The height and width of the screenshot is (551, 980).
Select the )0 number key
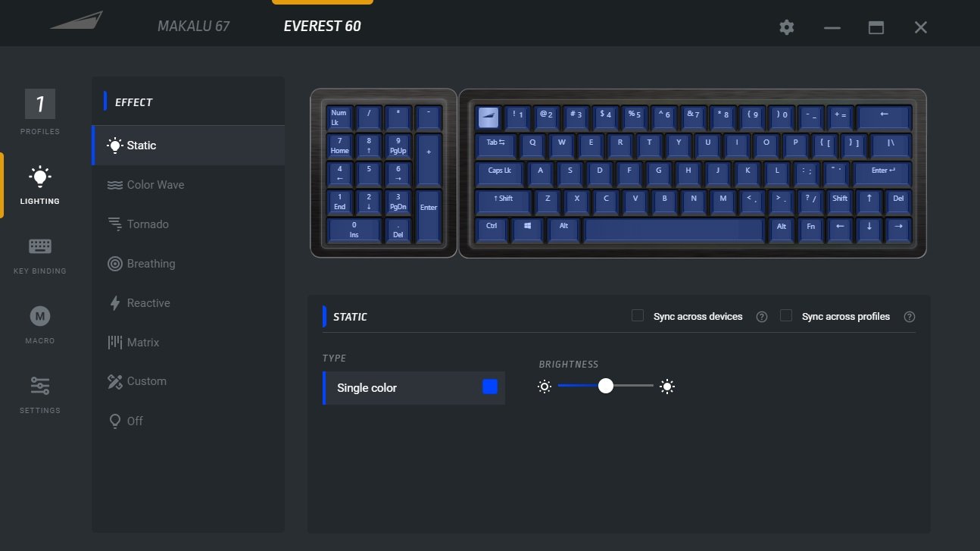point(781,116)
